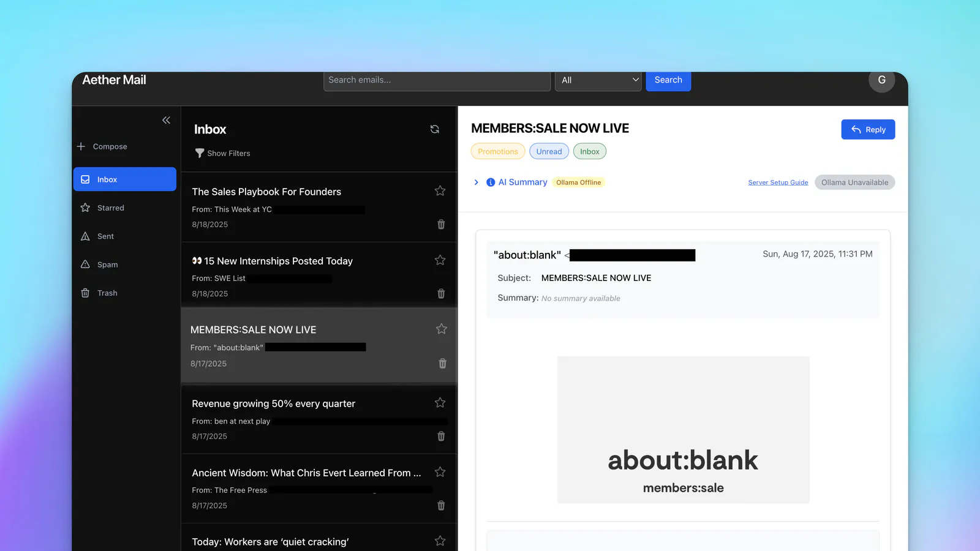Click the Sent icon in sidebar

85,236
